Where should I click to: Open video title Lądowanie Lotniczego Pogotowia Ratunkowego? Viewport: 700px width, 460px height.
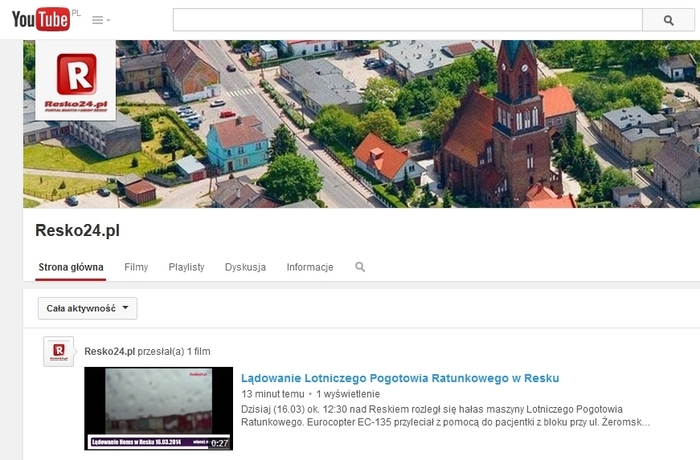point(400,378)
